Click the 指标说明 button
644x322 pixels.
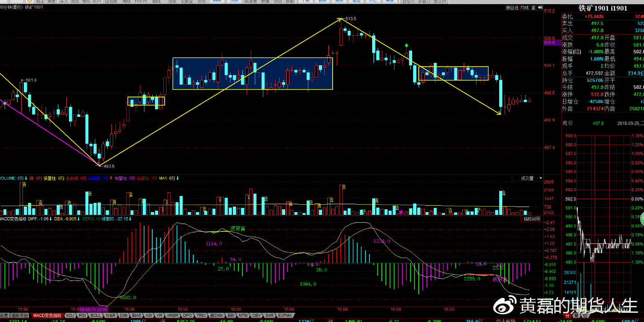point(533,219)
